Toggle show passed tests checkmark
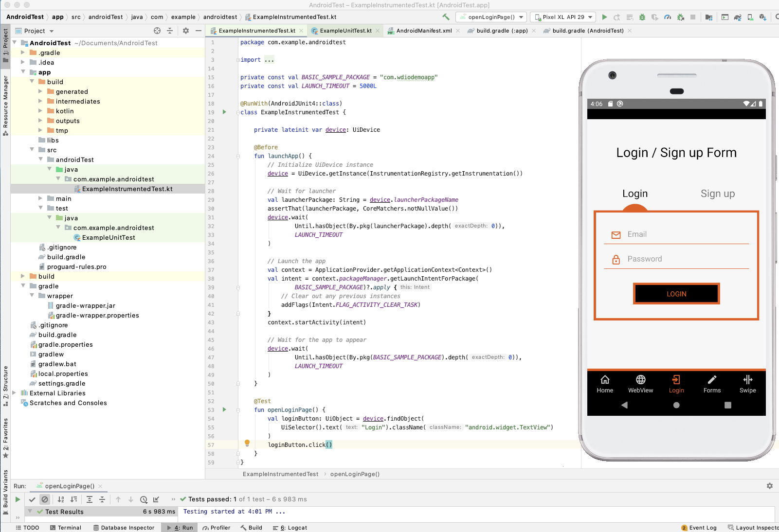Image resolution: width=779 pixels, height=532 pixels. (32, 499)
